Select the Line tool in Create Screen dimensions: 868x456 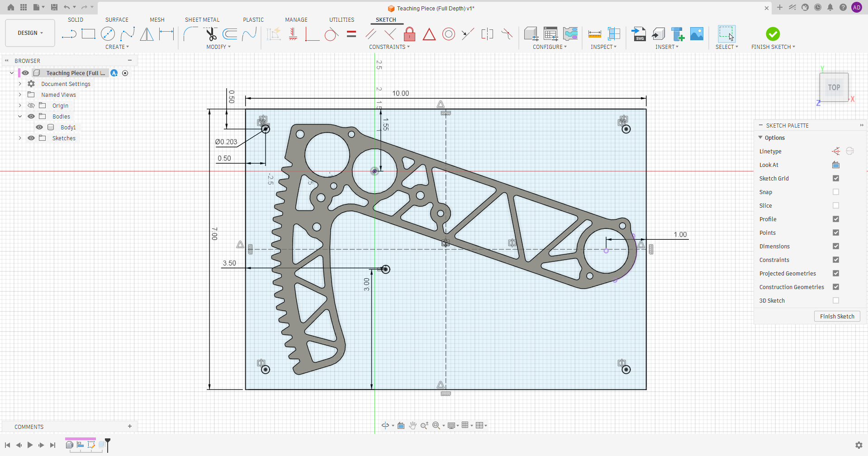click(69, 34)
